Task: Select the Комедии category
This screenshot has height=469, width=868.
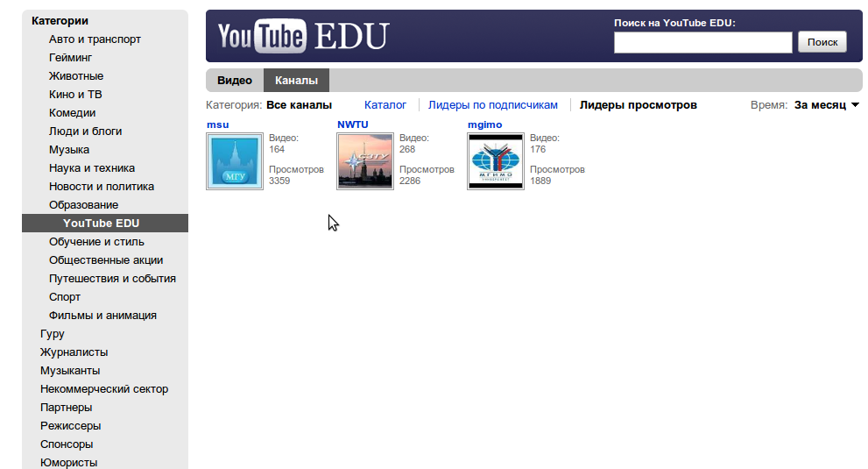Action: pos(72,112)
